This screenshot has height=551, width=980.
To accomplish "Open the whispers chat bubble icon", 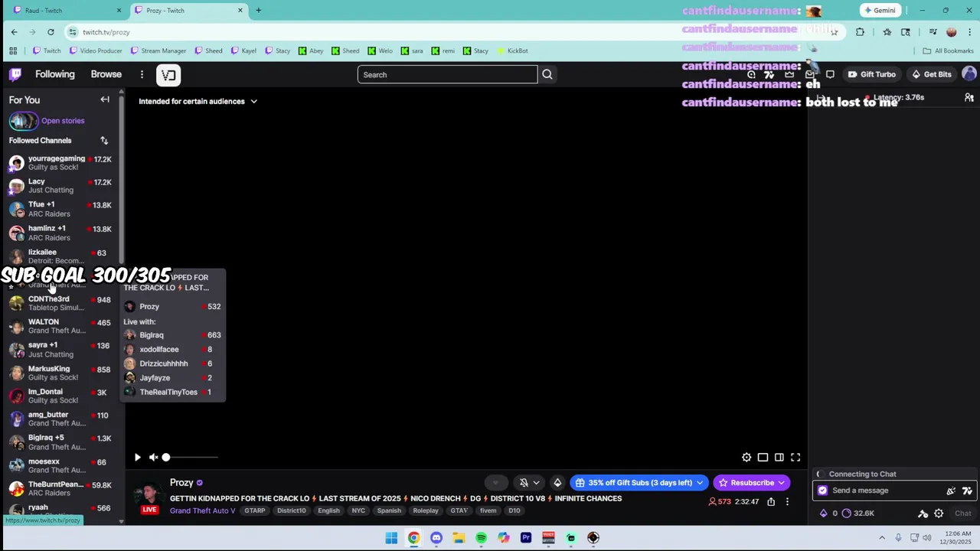I will tap(830, 74).
